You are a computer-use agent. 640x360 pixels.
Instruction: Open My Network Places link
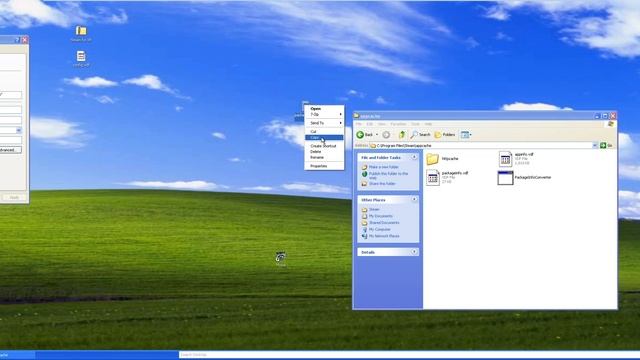pyautogui.click(x=384, y=236)
